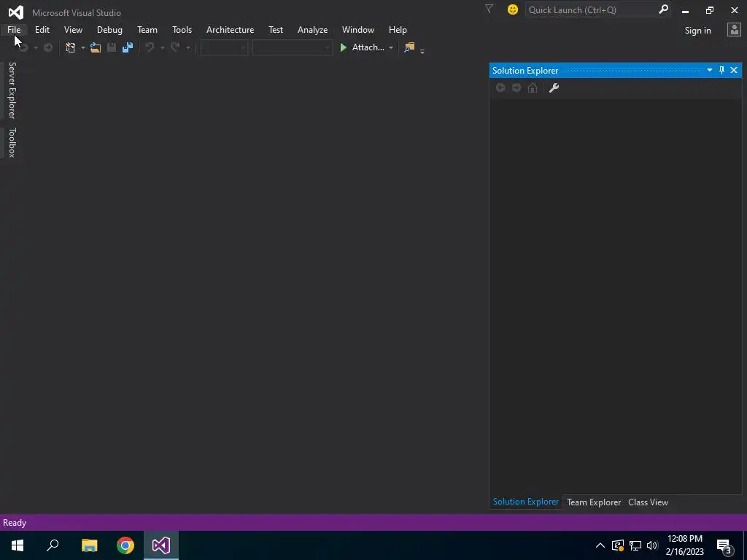
Task: Open the Debug menu
Action: point(109,29)
